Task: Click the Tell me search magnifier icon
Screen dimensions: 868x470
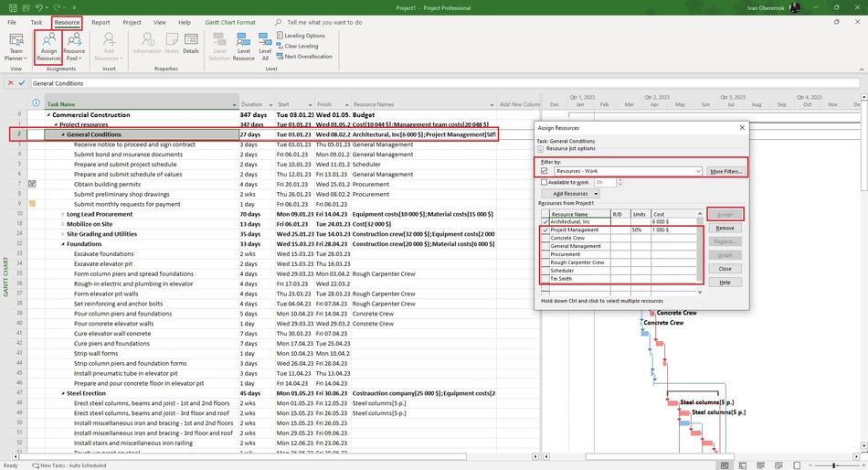Action: coord(278,23)
